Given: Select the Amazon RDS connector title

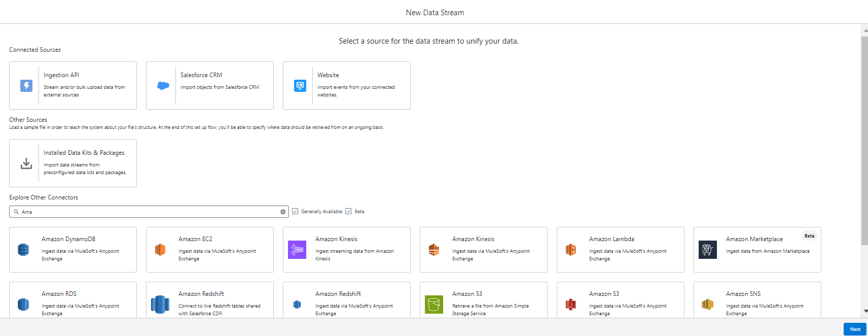Looking at the screenshot, I should 59,294.
